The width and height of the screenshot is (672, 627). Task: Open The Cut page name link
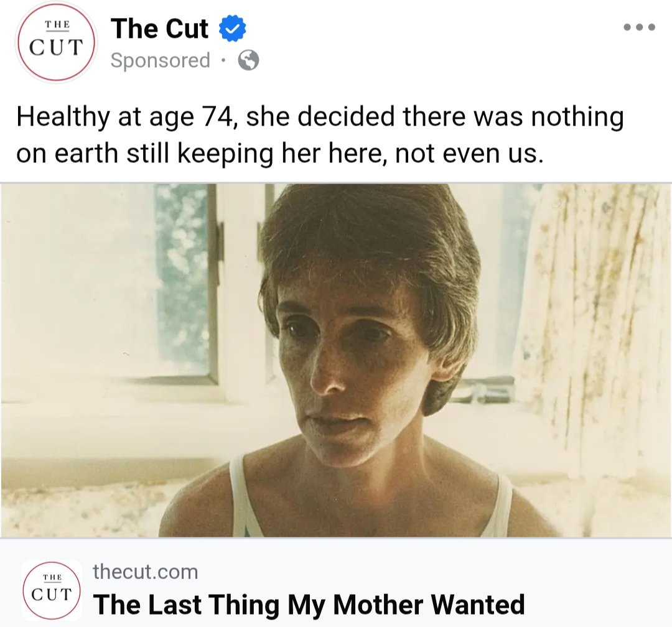[x=159, y=29]
